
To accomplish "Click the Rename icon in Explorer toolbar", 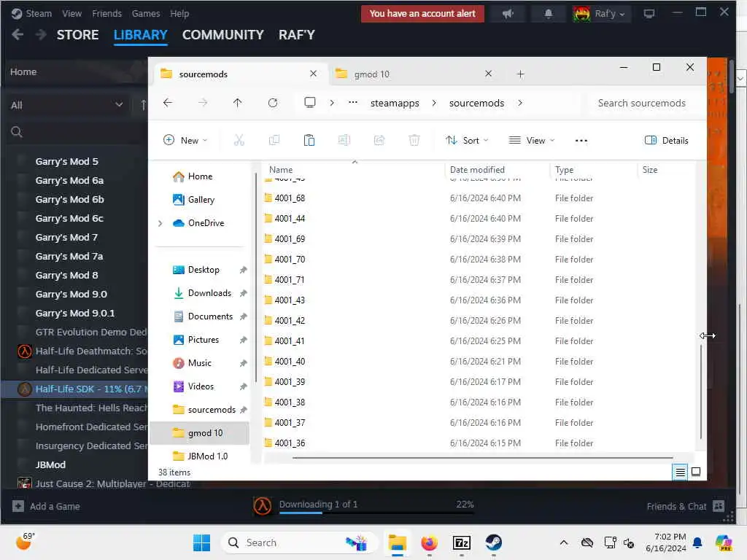I will pos(344,140).
